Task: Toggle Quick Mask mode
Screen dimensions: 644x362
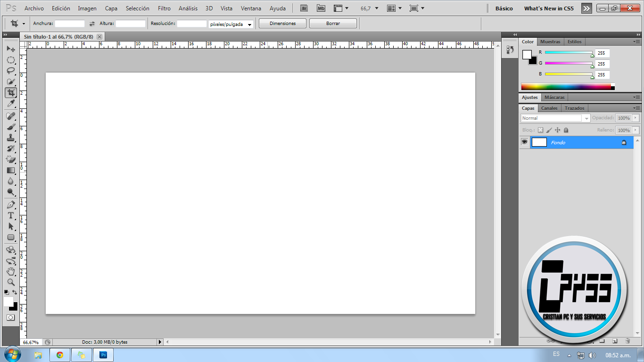Action: pyautogui.click(x=10, y=318)
